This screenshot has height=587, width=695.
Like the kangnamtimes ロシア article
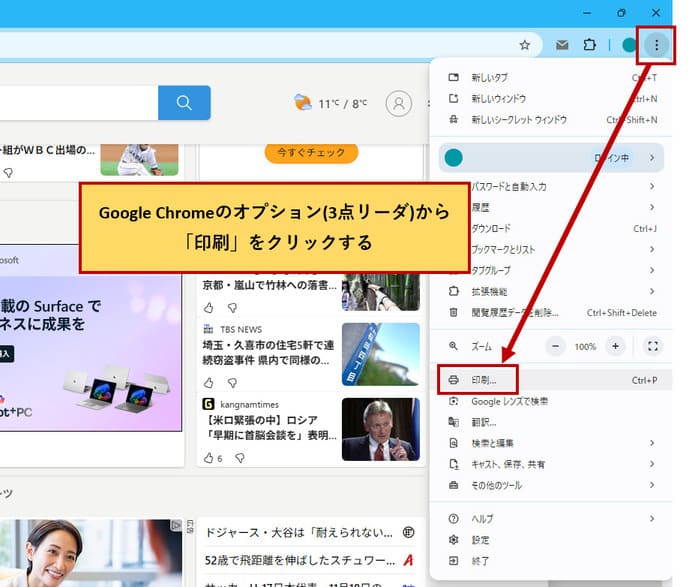[209, 458]
